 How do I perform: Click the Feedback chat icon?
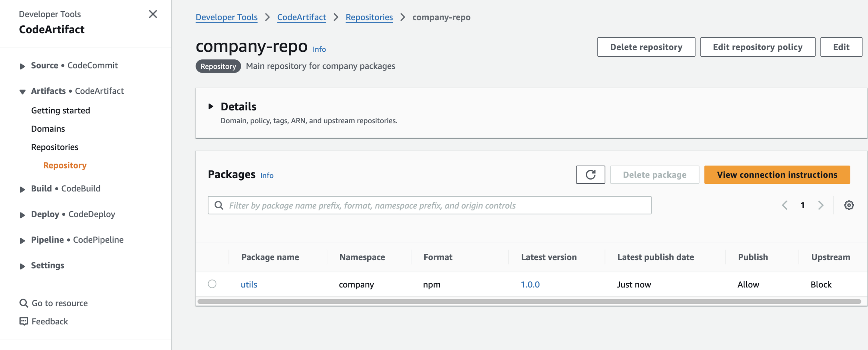click(24, 322)
